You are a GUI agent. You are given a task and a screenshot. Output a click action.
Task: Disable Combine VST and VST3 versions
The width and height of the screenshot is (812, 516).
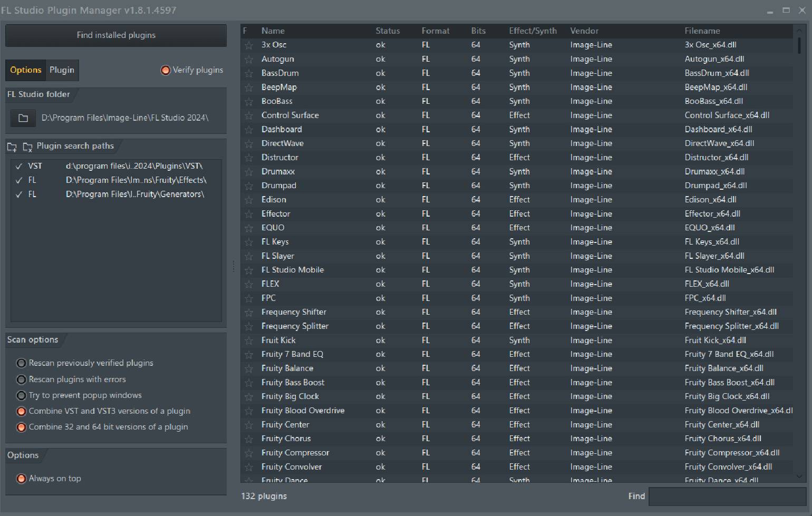(x=21, y=411)
